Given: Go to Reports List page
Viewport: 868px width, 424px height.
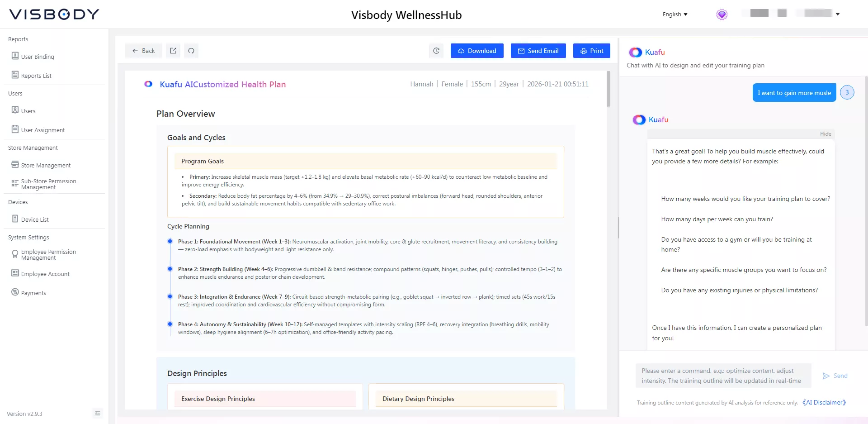Looking at the screenshot, I should (x=36, y=76).
